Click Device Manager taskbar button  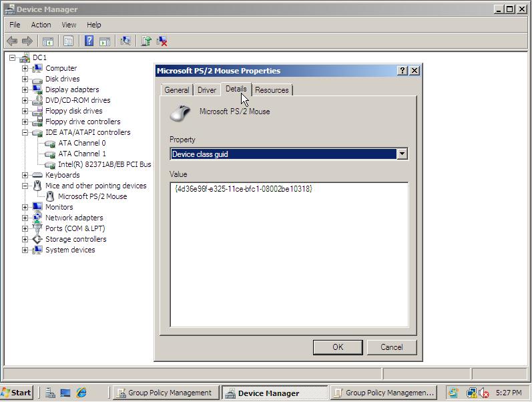coord(275,393)
